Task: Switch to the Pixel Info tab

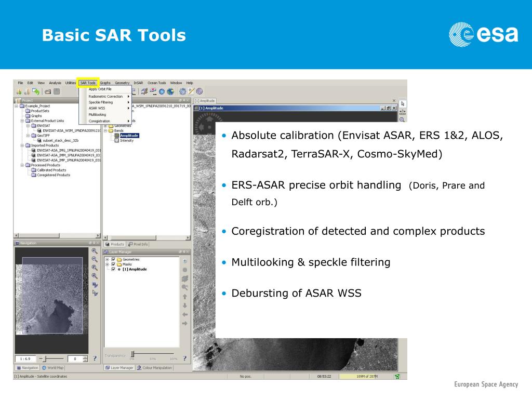Action: (x=138, y=244)
